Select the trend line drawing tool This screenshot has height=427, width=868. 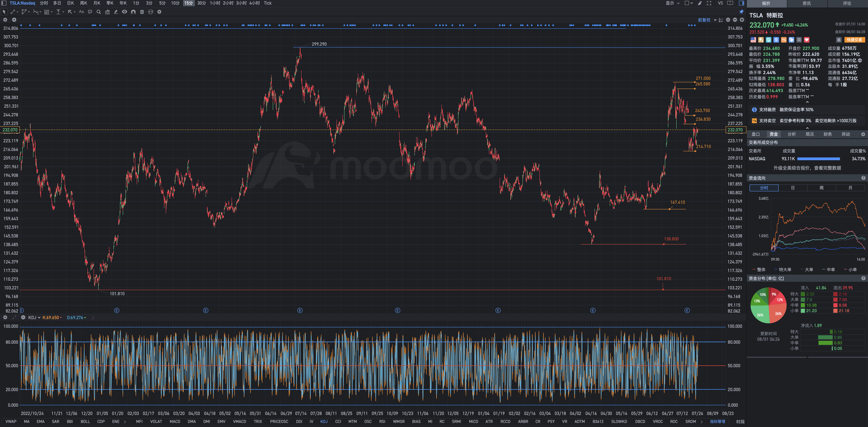pos(12,12)
